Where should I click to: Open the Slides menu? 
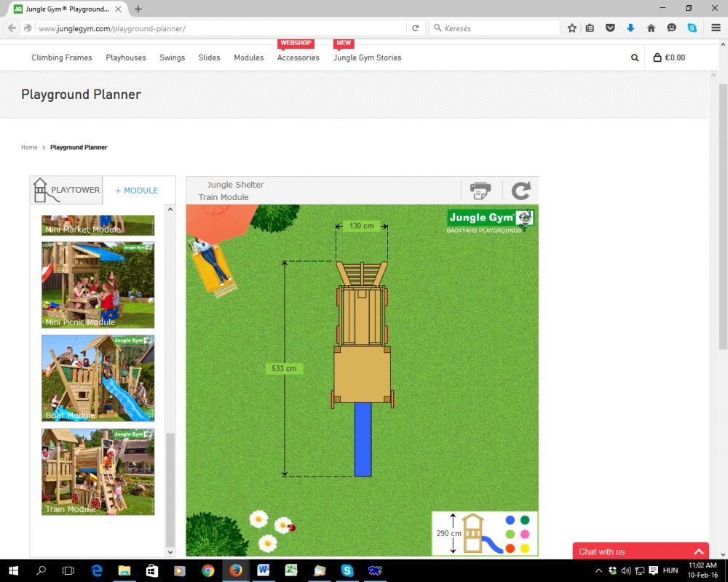210,57
